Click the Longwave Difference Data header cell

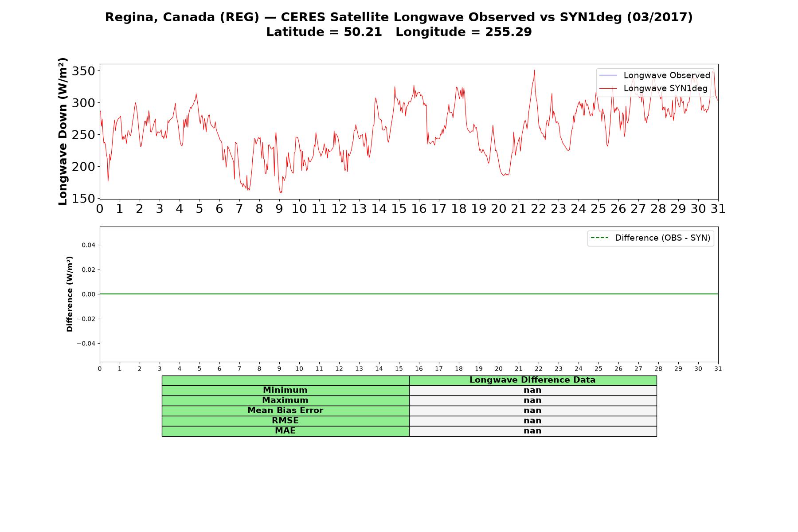click(532, 380)
